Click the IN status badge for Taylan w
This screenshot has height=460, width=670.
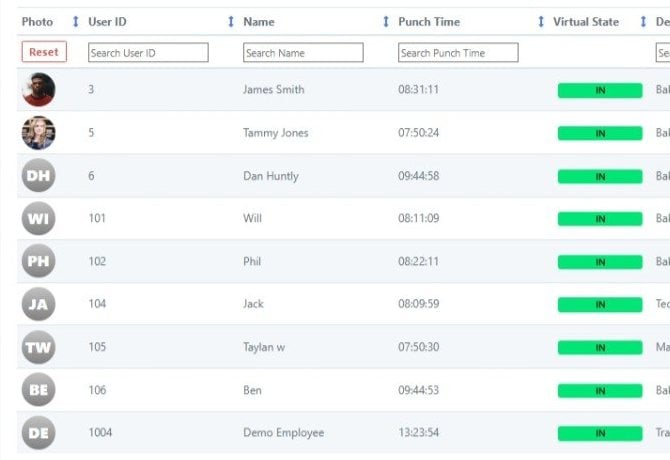click(x=600, y=348)
